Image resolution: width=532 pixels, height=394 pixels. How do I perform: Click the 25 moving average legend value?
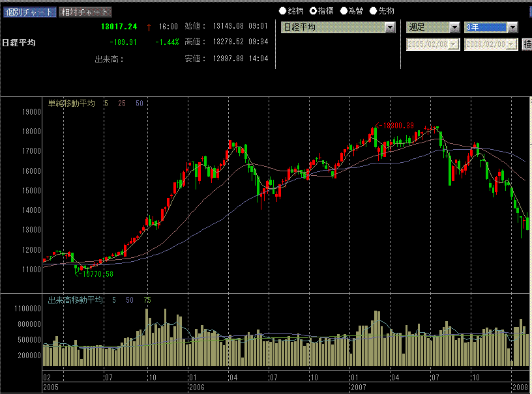point(122,104)
